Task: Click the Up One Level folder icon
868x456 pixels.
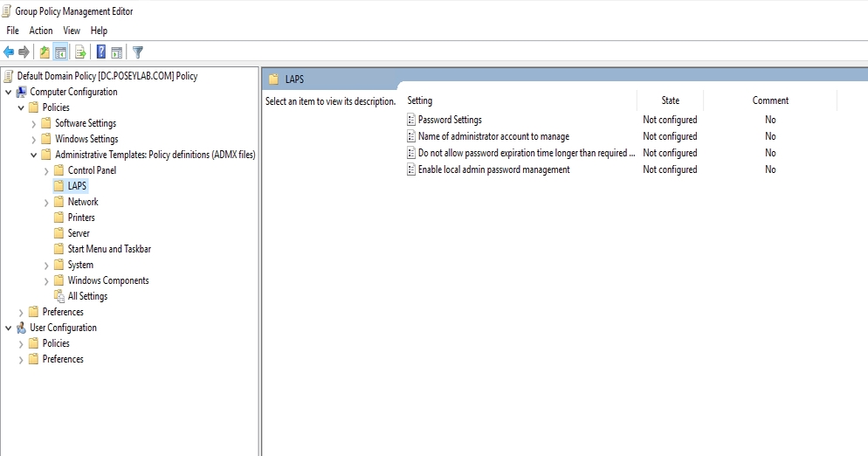Action: pyautogui.click(x=45, y=52)
